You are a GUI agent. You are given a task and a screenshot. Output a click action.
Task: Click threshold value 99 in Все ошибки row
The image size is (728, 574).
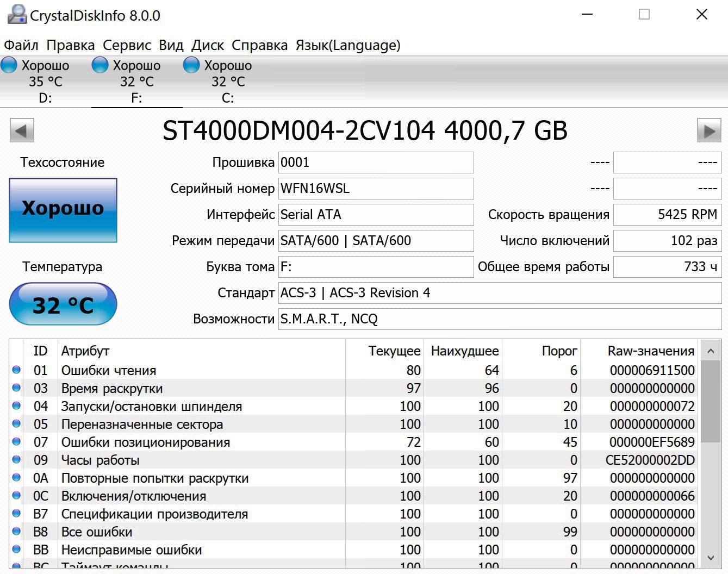pos(570,532)
